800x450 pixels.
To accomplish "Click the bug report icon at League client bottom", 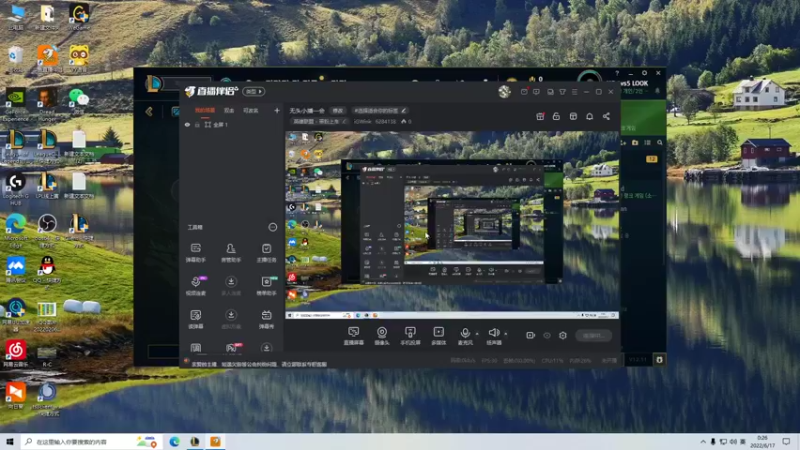I will 659,360.
